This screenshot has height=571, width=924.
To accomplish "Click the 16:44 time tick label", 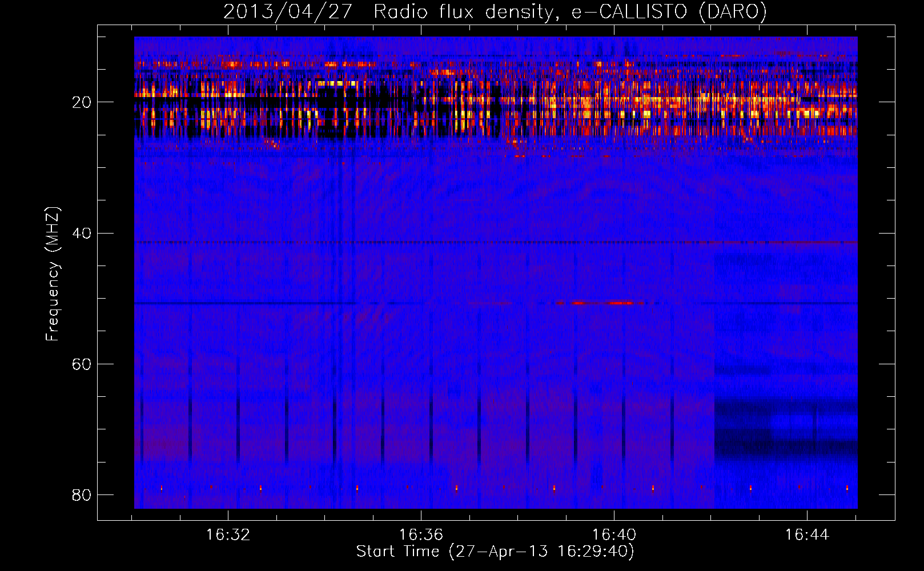I will point(807,535).
